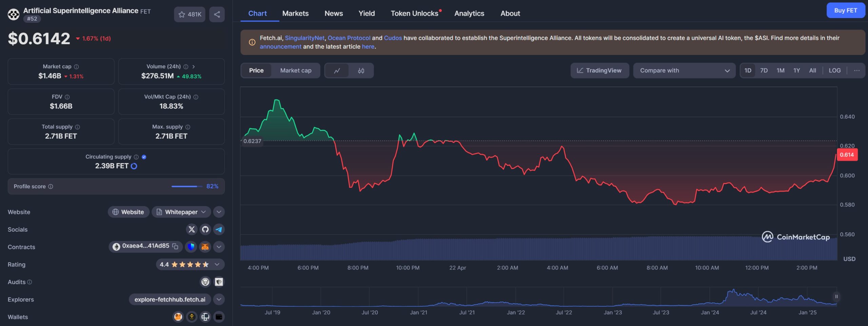Follow the announcement link in banner
The width and height of the screenshot is (868, 326).
[x=280, y=47]
